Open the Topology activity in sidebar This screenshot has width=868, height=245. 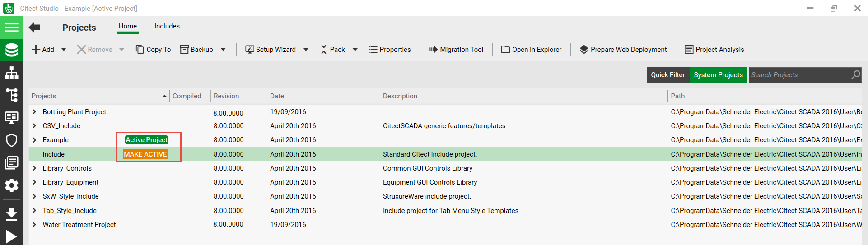[x=11, y=73]
